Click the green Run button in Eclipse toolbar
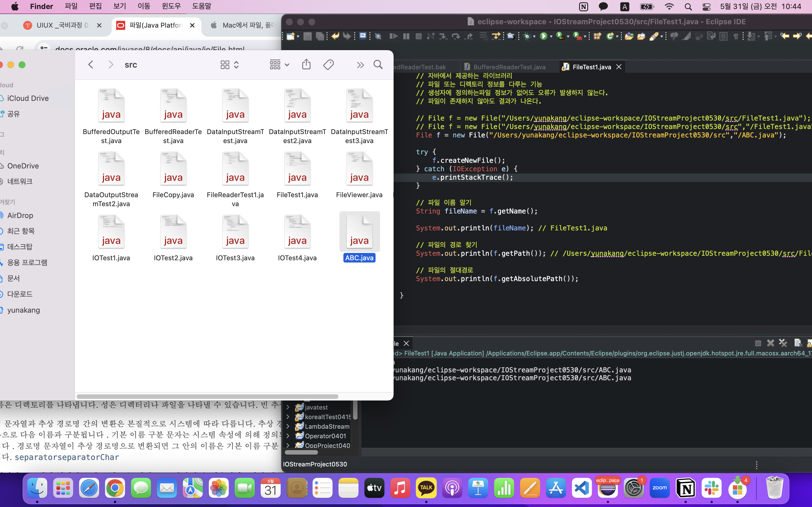 click(x=543, y=36)
